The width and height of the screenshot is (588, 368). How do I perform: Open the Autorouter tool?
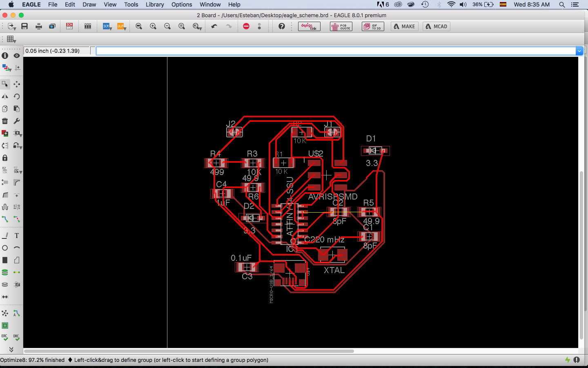(17, 313)
